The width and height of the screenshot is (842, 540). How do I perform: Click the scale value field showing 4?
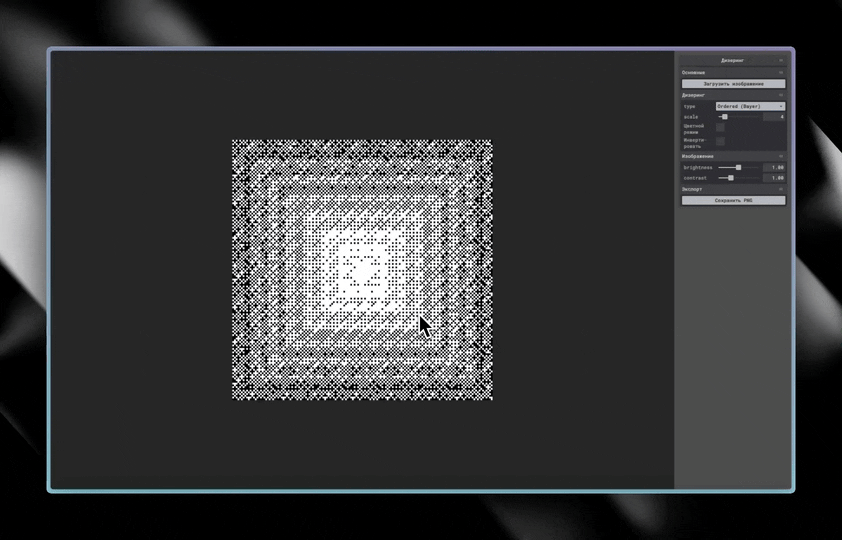point(774,116)
